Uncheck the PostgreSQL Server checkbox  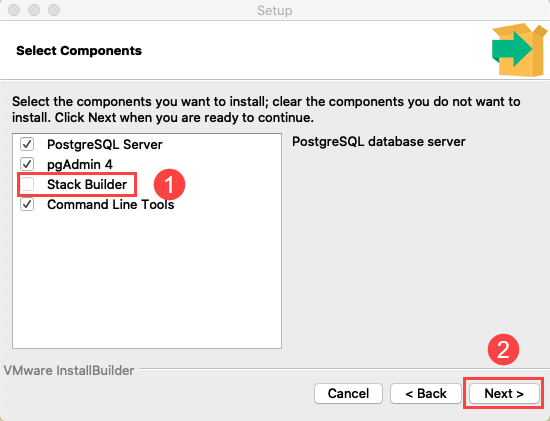pos(27,144)
